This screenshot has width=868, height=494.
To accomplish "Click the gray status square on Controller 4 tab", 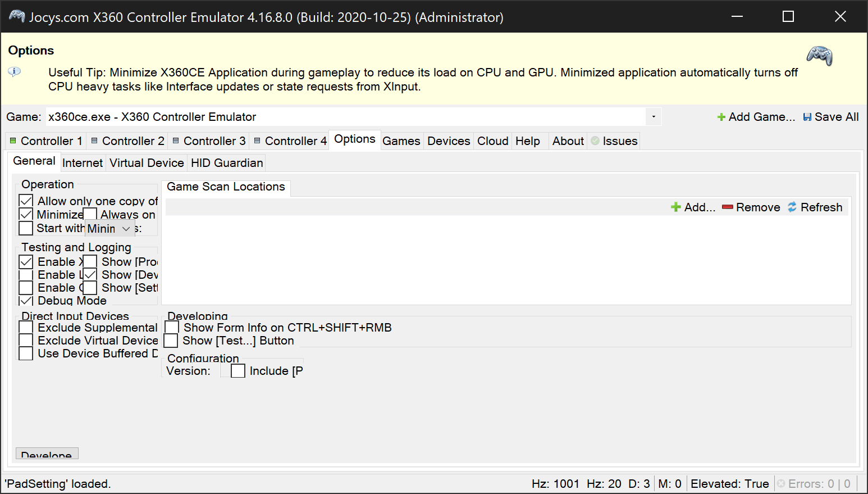I will pyautogui.click(x=257, y=141).
